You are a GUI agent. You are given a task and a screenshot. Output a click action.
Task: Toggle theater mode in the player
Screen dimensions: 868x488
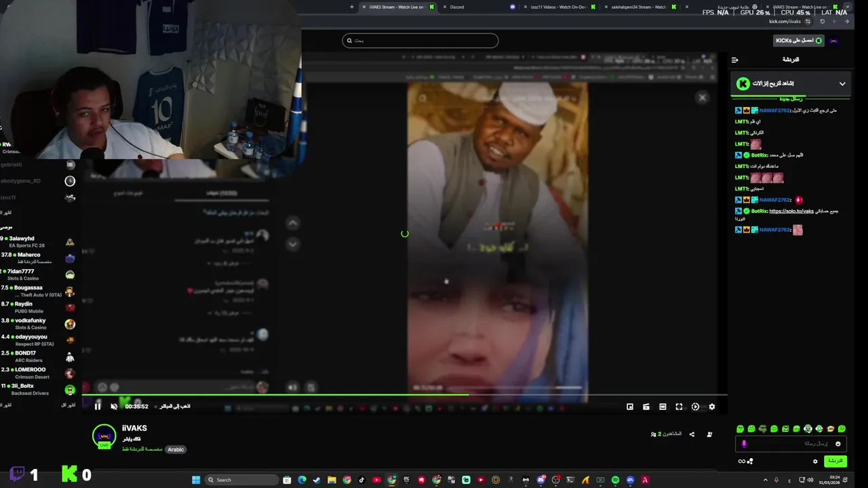point(663,407)
